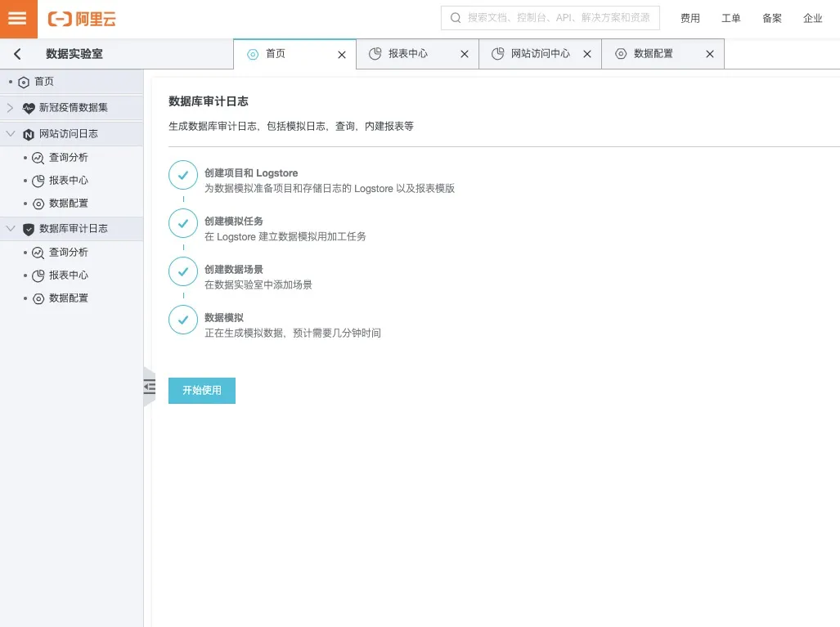This screenshot has width=840, height=627.
Task: Select 新冠疫情数据集 in the sidebar
Action: (72, 108)
